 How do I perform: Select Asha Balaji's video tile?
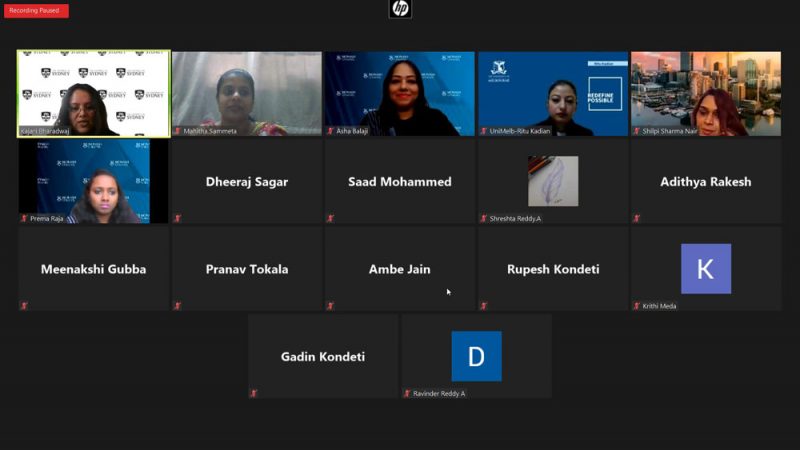(400, 93)
